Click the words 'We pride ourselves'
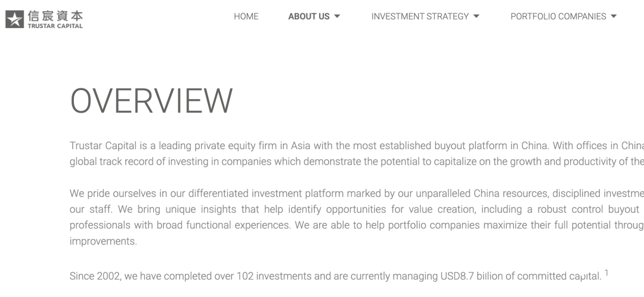 [108, 194]
